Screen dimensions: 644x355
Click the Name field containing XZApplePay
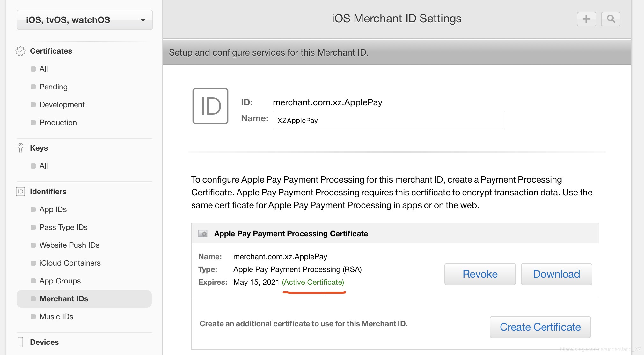click(388, 120)
